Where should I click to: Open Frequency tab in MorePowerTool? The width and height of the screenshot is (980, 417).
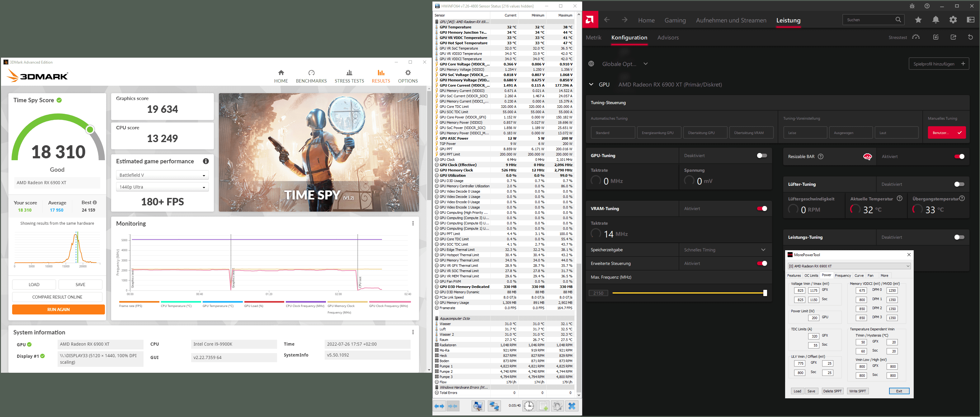(x=843, y=275)
